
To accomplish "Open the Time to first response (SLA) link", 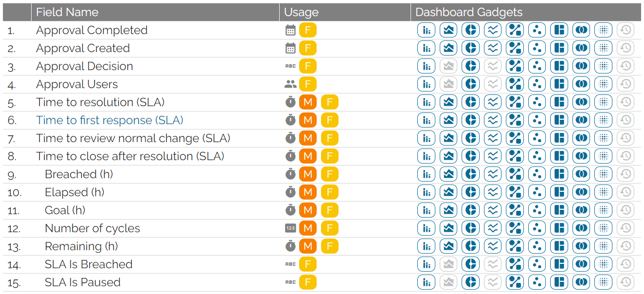I will (x=109, y=120).
